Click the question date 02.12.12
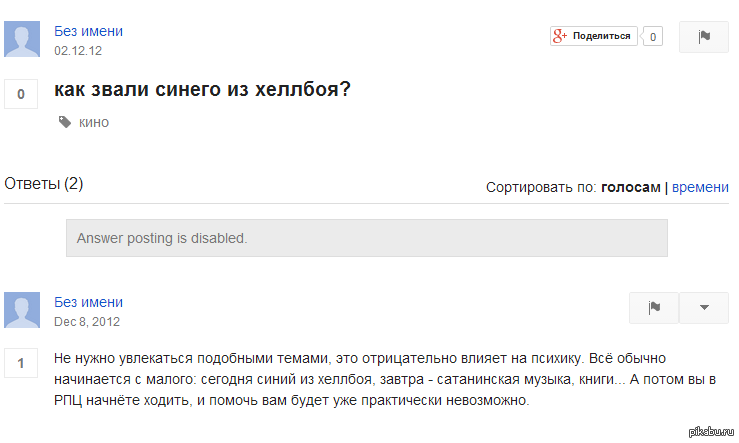739x443 pixels. point(78,50)
